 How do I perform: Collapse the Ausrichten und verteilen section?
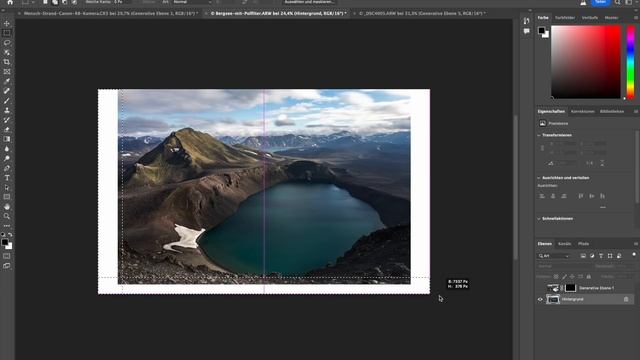539,178
